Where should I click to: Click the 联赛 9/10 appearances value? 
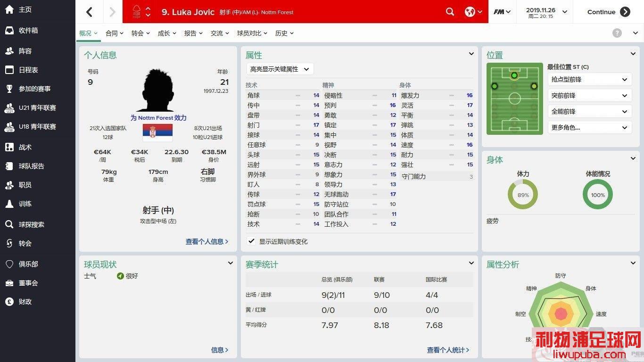[x=382, y=295]
